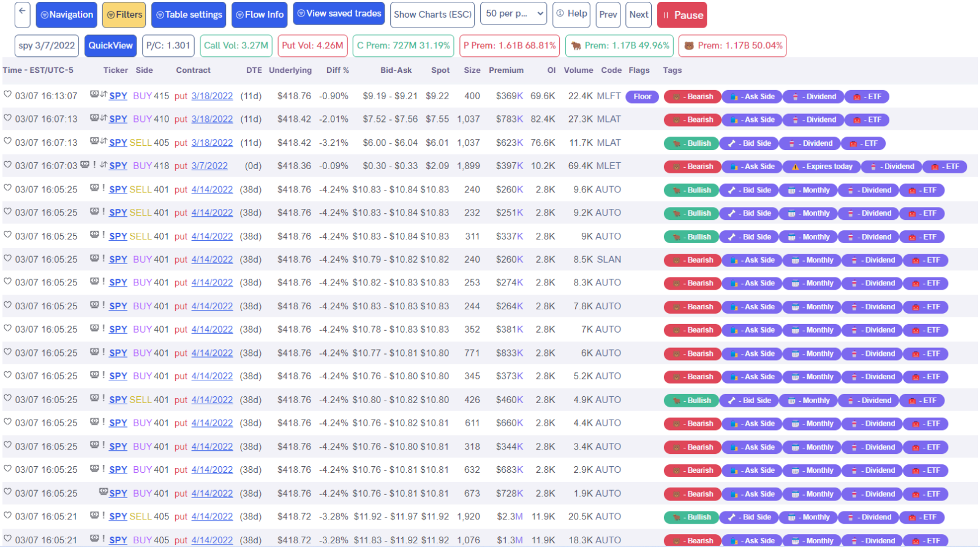Click the exclamation icon in the $1.3M premium row
Screen dimensions: 980x547
pyautogui.click(x=103, y=538)
